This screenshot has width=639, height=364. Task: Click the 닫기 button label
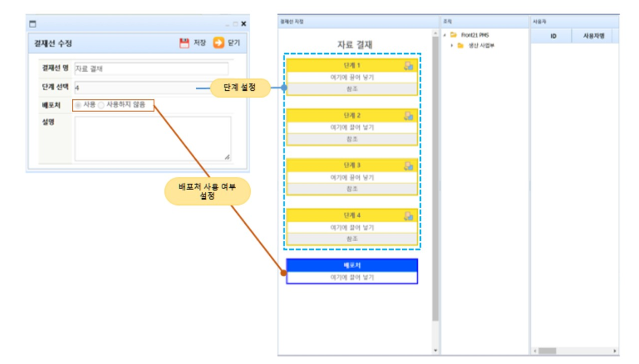tap(234, 43)
